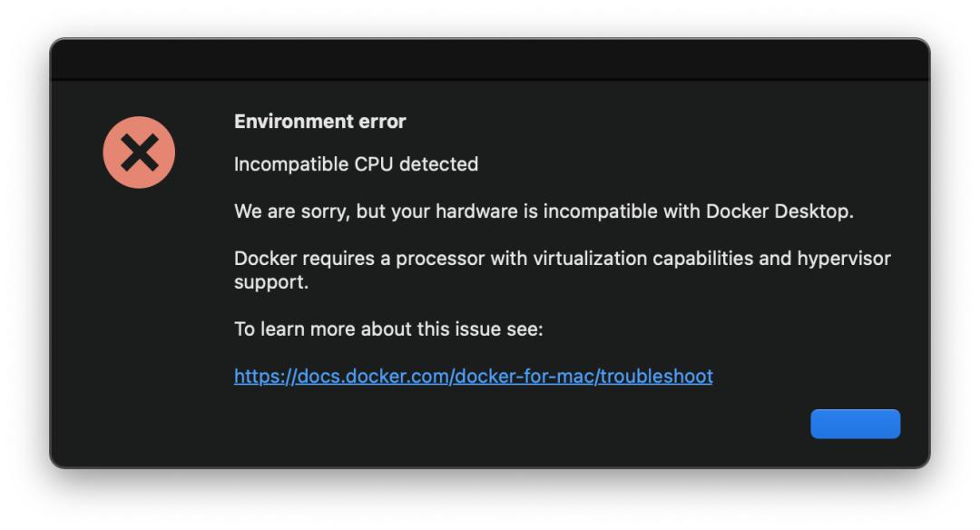The image size is (980, 530).
Task: Click the words "Docker Desktop" in the message
Action: (779, 211)
